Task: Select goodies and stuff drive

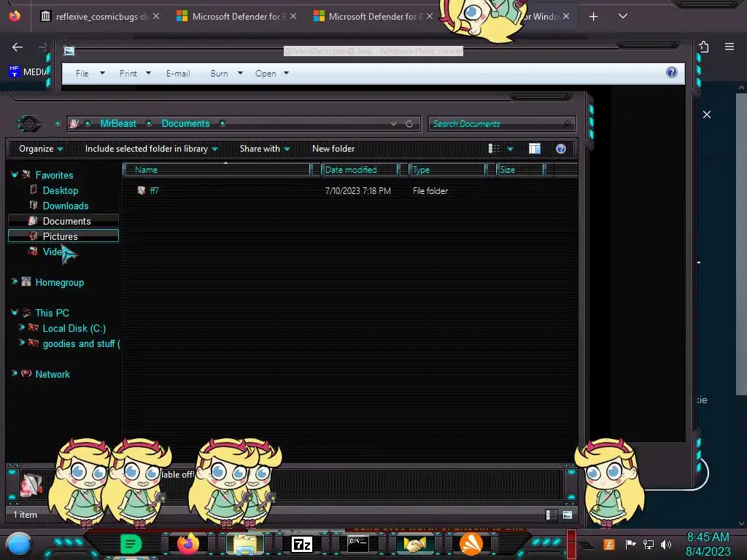Action: pyautogui.click(x=81, y=344)
